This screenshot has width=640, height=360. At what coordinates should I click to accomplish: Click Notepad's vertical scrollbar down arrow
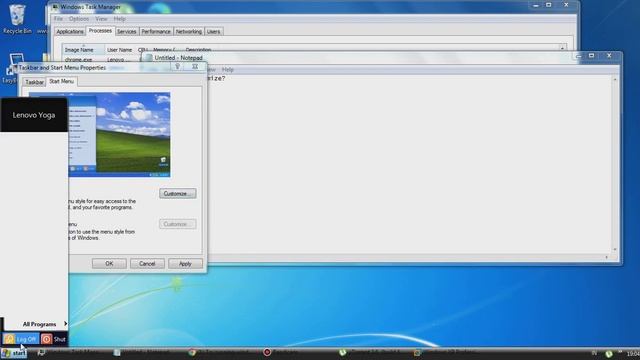point(615,249)
